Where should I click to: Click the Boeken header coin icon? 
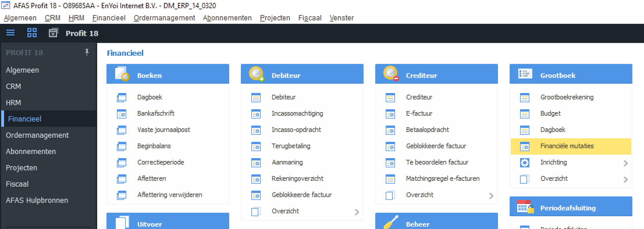(x=122, y=74)
